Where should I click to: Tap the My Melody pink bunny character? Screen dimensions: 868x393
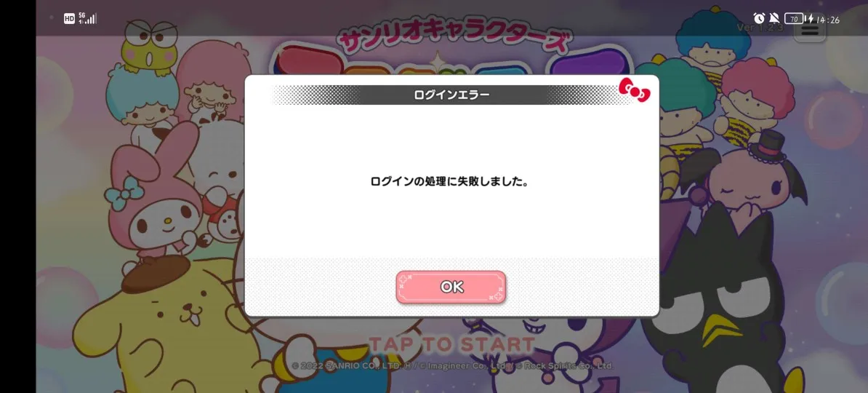pyautogui.click(x=151, y=199)
